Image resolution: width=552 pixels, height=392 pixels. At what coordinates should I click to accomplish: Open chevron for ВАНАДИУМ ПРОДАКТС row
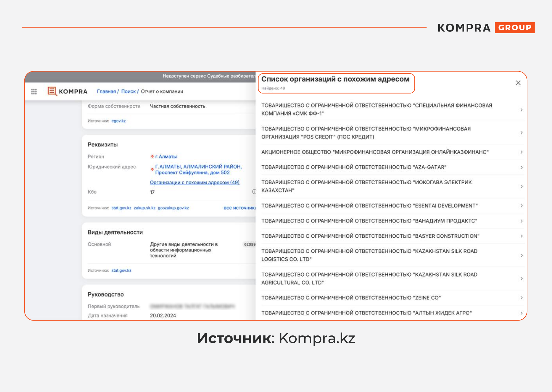pyautogui.click(x=521, y=221)
